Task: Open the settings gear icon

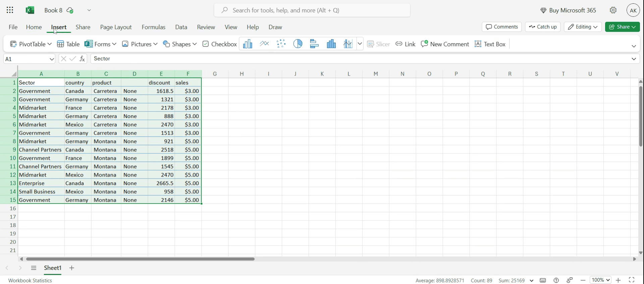Action: (613, 10)
